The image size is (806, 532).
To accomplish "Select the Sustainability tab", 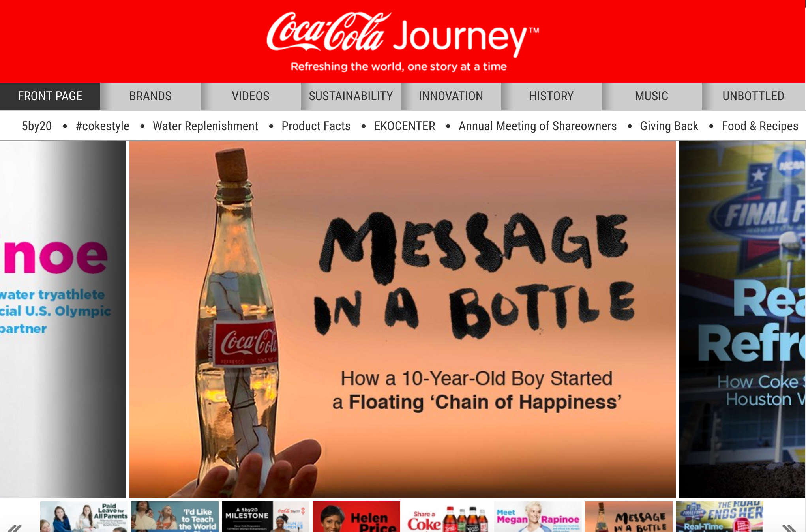I will pos(351,96).
